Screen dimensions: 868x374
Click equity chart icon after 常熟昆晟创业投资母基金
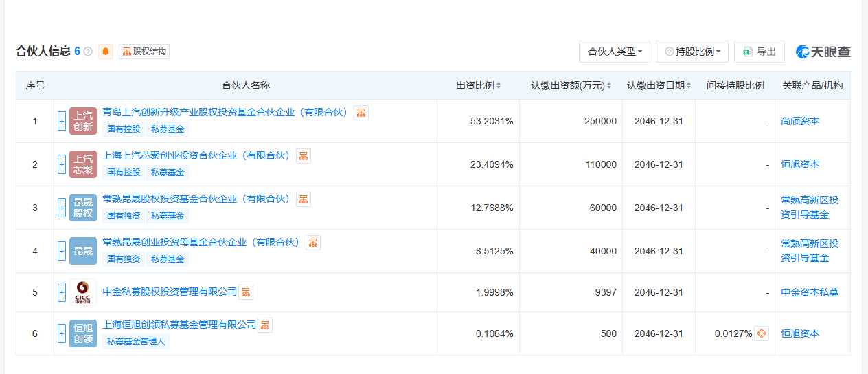(313, 243)
